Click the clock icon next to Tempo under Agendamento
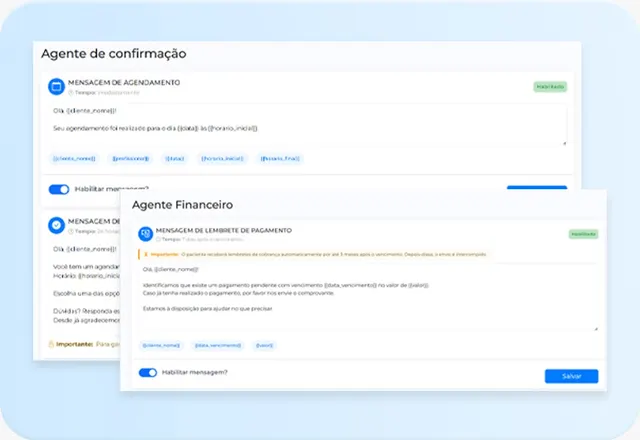This screenshot has width=640, height=440. click(71, 93)
